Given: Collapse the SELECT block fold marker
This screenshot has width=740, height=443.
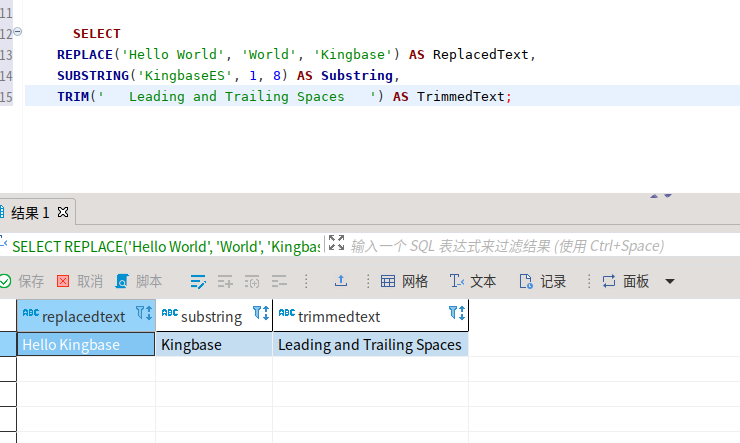Looking at the screenshot, I should coord(17,33).
